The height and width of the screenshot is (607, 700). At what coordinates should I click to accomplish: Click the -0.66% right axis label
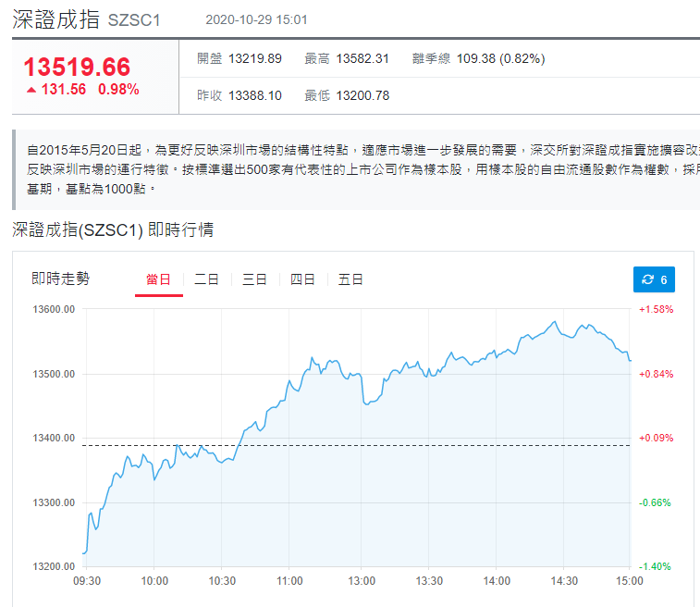click(x=655, y=502)
